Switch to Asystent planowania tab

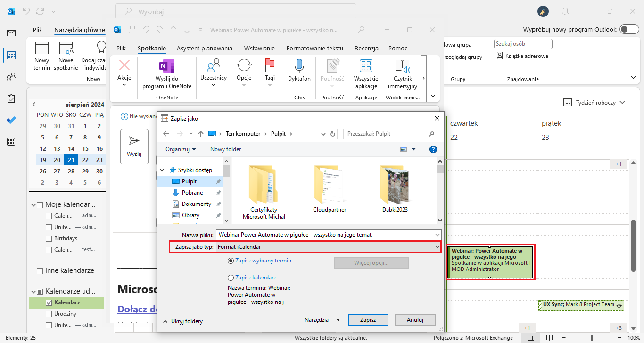[205, 48]
